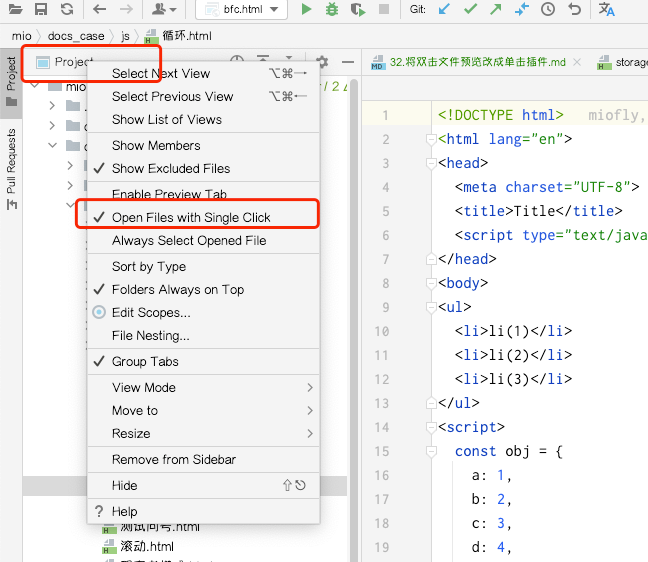
Task: Fold the <head> block on line 3
Action: [431, 163]
